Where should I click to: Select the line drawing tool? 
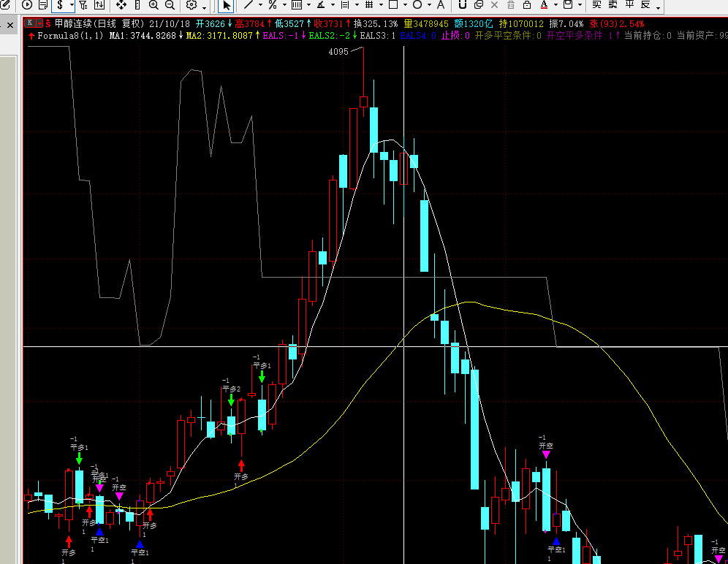(249, 4)
